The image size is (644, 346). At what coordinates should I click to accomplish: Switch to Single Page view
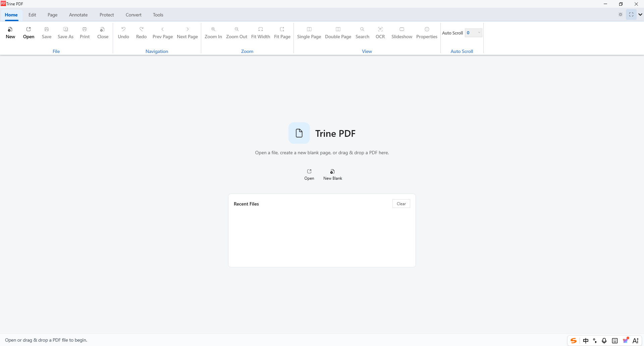(309, 33)
